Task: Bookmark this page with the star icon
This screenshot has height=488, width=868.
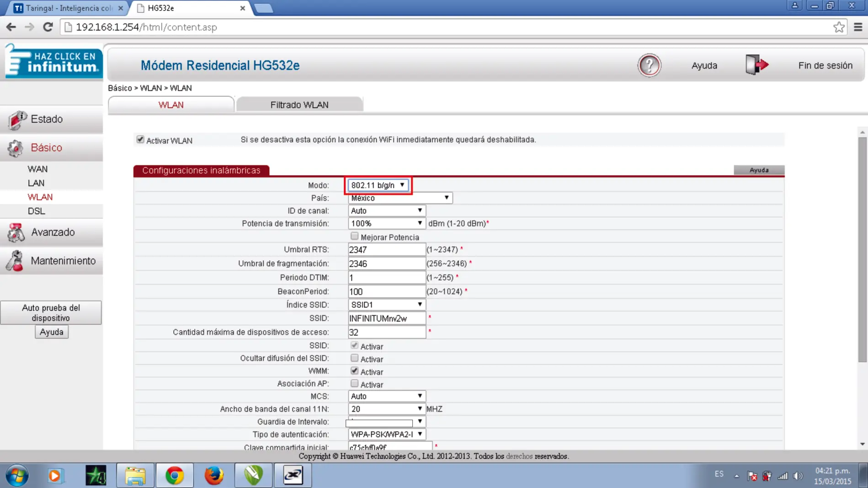Action: [839, 27]
